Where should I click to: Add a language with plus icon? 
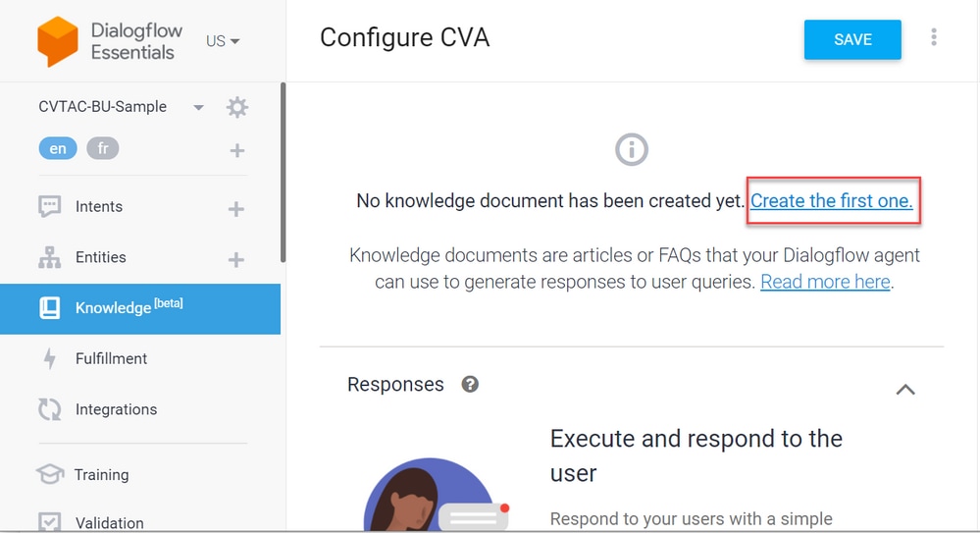236,150
